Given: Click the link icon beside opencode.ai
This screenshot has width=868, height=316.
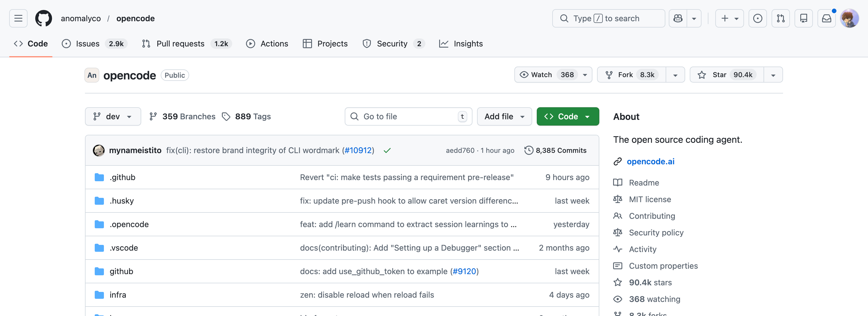Looking at the screenshot, I should point(617,161).
